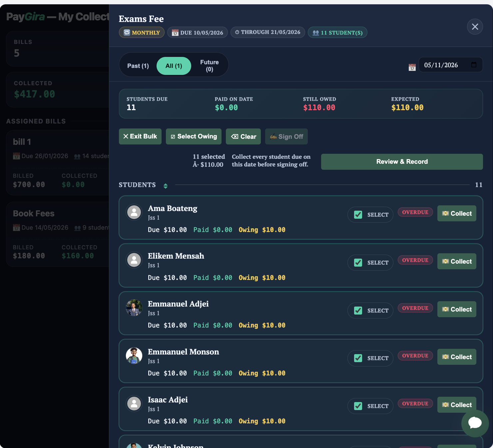Click Emmanuel Monson's profile photo
Image resolution: width=493 pixels, height=448 pixels.
pos(134,356)
